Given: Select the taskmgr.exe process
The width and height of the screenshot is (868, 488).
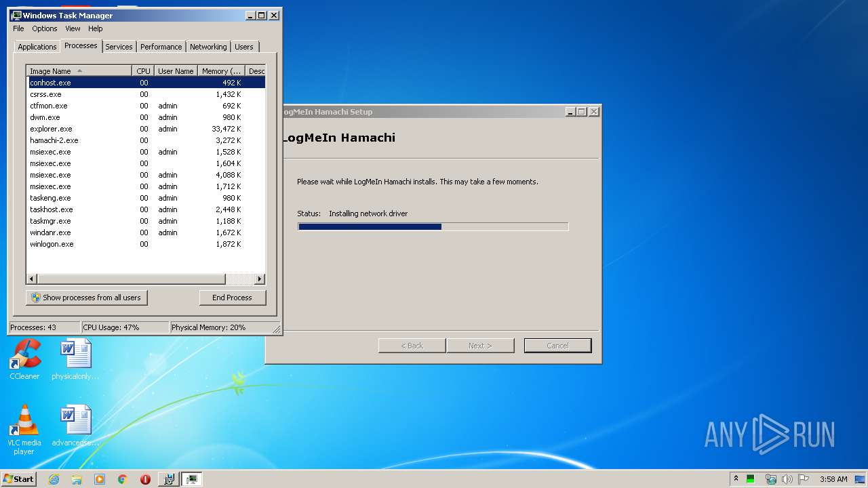Looking at the screenshot, I should point(146,221).
